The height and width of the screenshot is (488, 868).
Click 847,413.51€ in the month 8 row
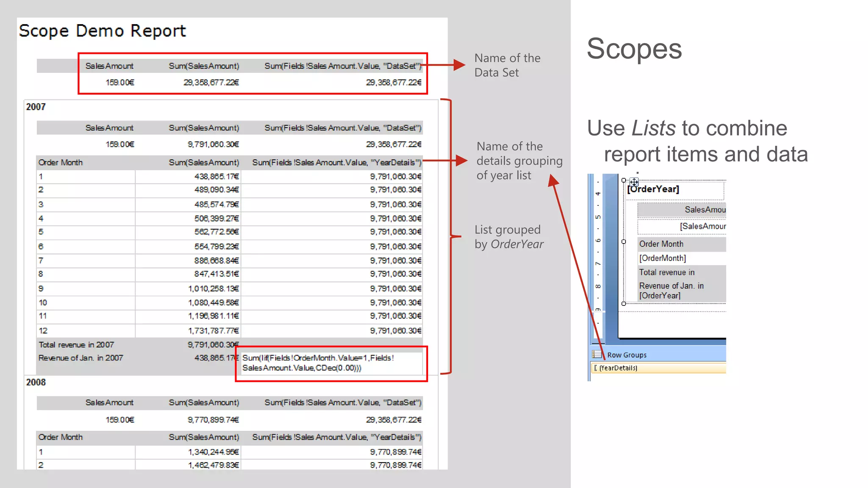pos(217,274)
